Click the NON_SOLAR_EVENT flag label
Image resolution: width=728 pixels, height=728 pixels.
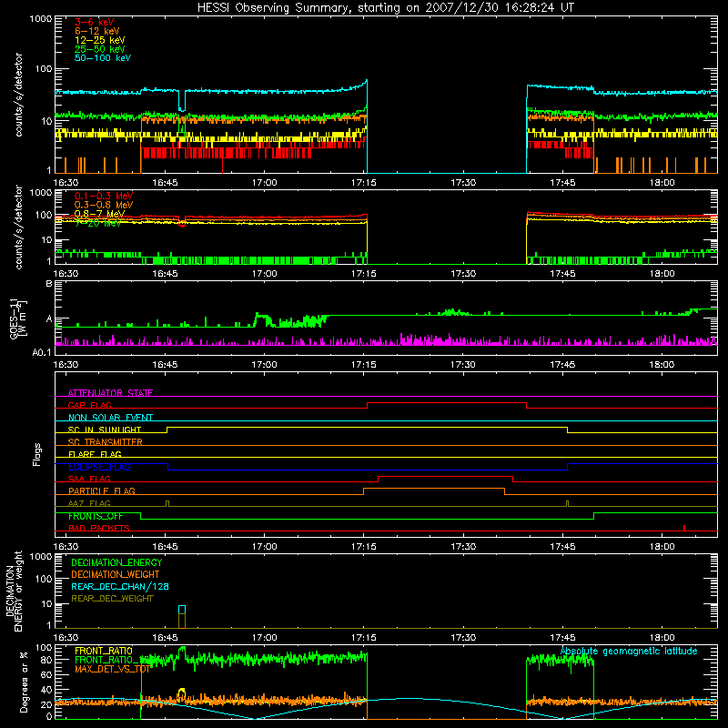point(110,418)
